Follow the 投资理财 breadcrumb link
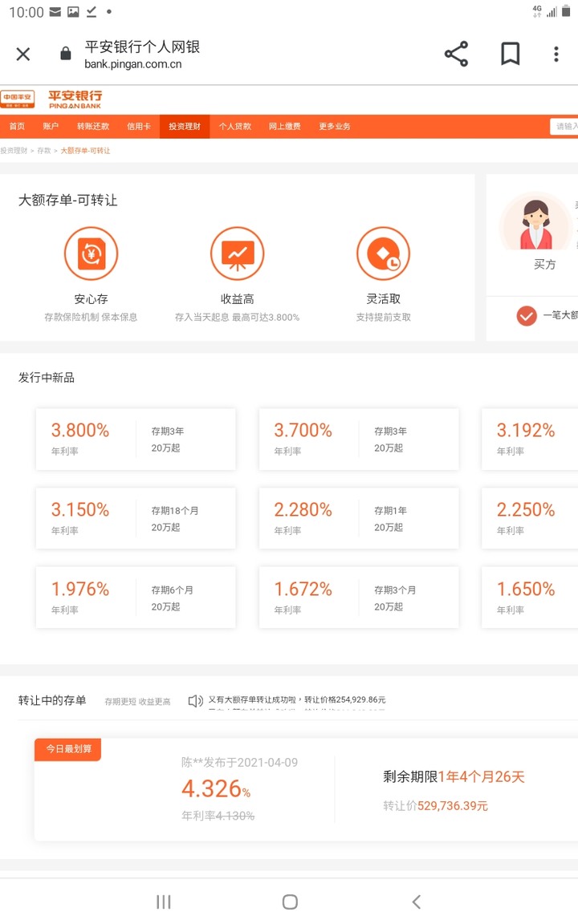 tap(14, 151)
